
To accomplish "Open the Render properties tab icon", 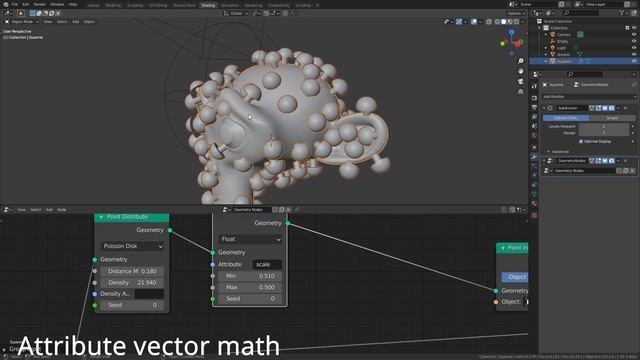I will [x=534, y=98].
